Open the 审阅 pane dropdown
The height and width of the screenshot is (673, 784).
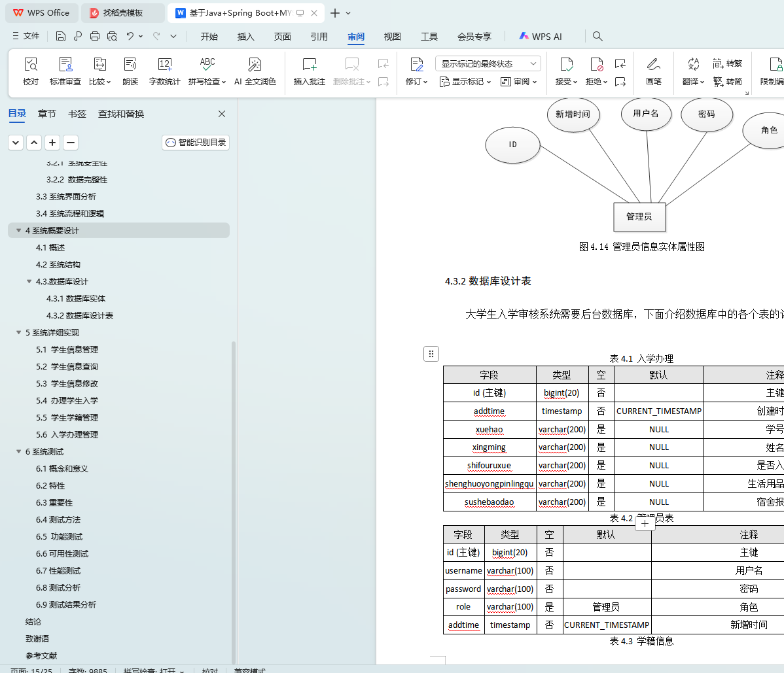[x=518, y=82]
